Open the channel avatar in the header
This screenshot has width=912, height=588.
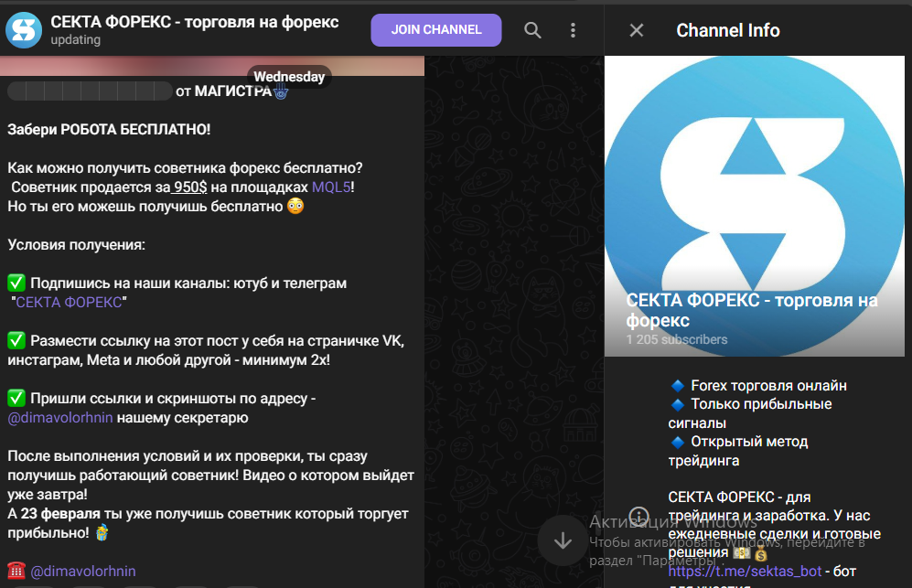coord(24,30)
